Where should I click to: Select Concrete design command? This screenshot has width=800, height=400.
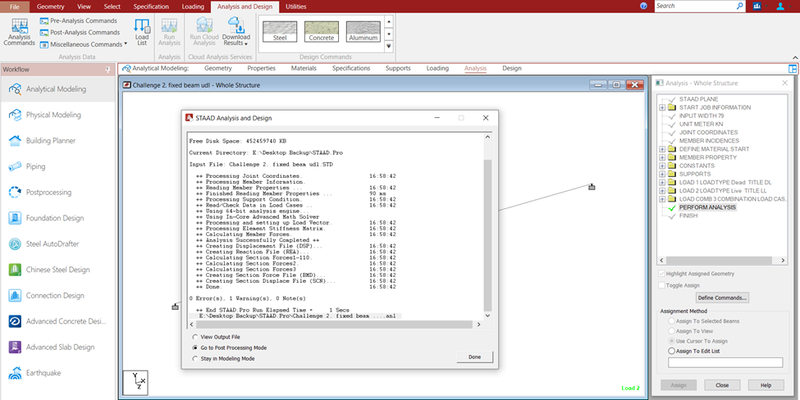(321, 32)
